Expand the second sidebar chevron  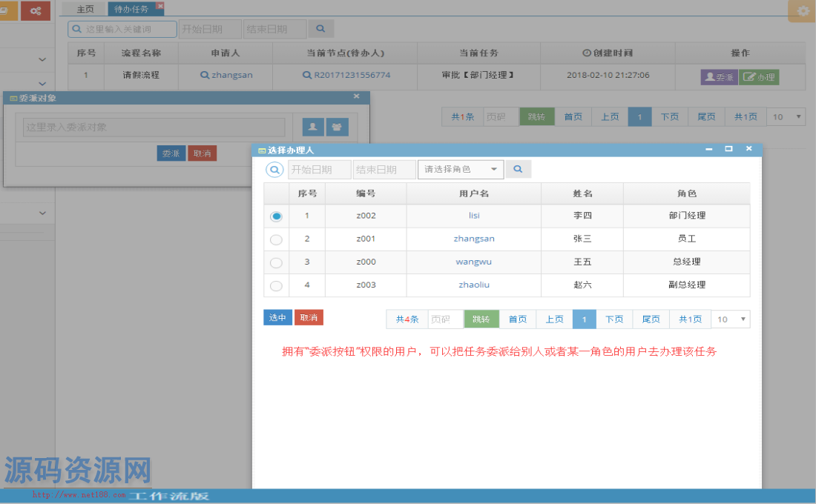pos(43,83)
